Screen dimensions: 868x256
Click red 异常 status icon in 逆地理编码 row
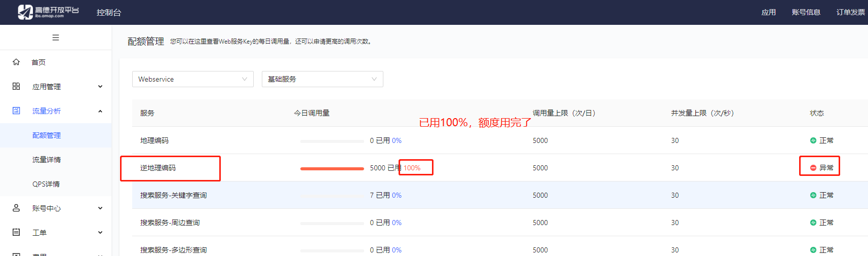point(813,168)
